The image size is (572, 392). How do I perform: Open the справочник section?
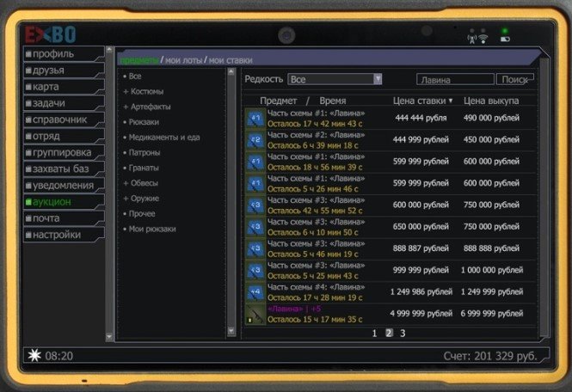(x=65, y=119)
